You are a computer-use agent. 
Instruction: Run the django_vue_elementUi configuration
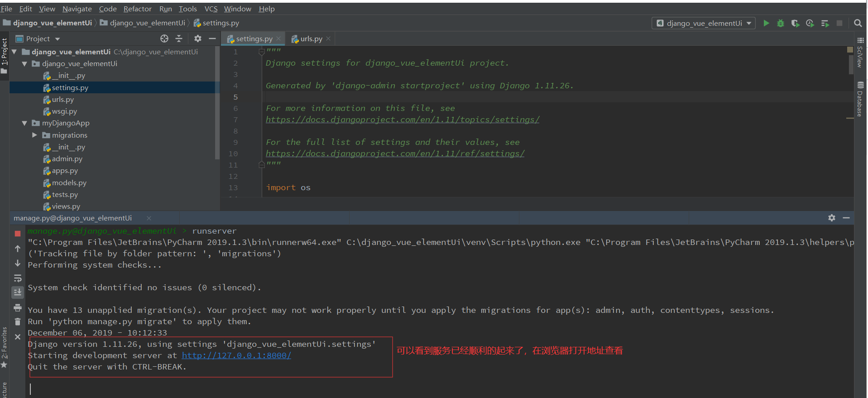[x=766, y=23]
